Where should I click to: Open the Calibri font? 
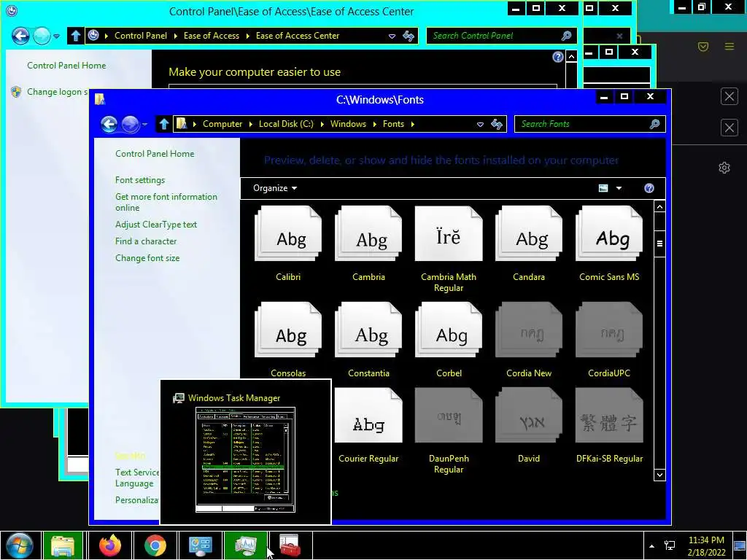[x=288, y=234]
